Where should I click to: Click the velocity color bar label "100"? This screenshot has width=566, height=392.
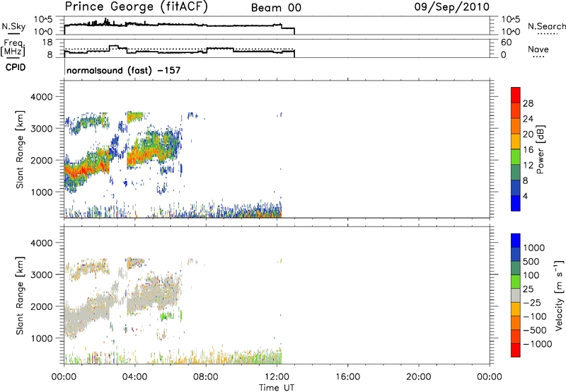[x=531, y=275]
